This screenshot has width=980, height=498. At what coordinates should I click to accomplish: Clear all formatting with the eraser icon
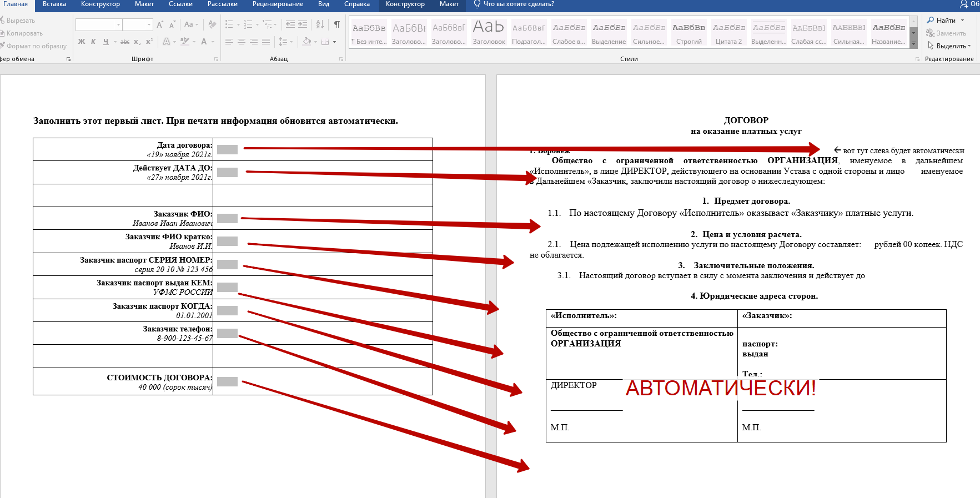tap(212, 24)
